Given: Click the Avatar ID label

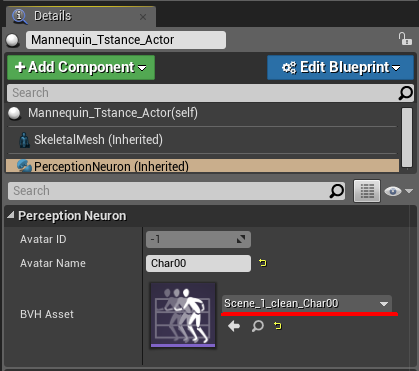Looking at the screenshot, I should point(43,239).
